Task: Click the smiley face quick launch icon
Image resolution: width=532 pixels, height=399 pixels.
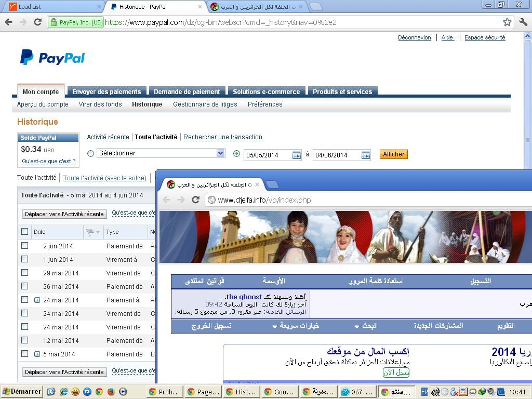Action: pyautogui.click(x=75, y=392)
